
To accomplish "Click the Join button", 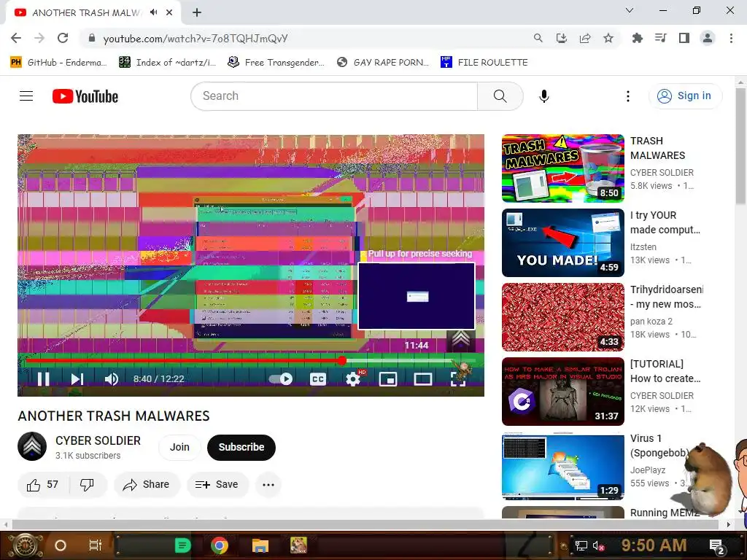I will [179, 447].
